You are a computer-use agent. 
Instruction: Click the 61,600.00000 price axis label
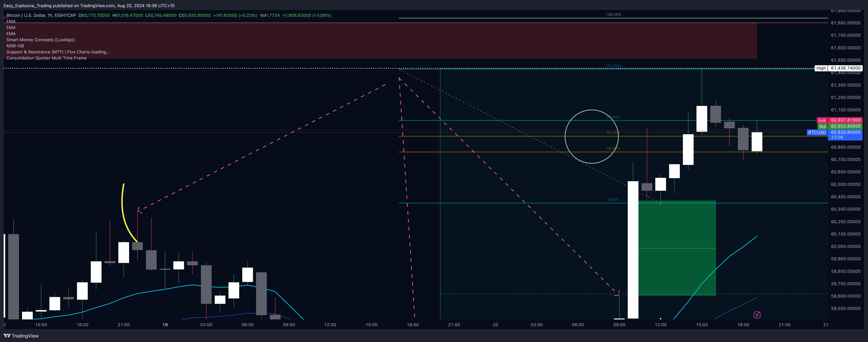click(x=845, y=48)
